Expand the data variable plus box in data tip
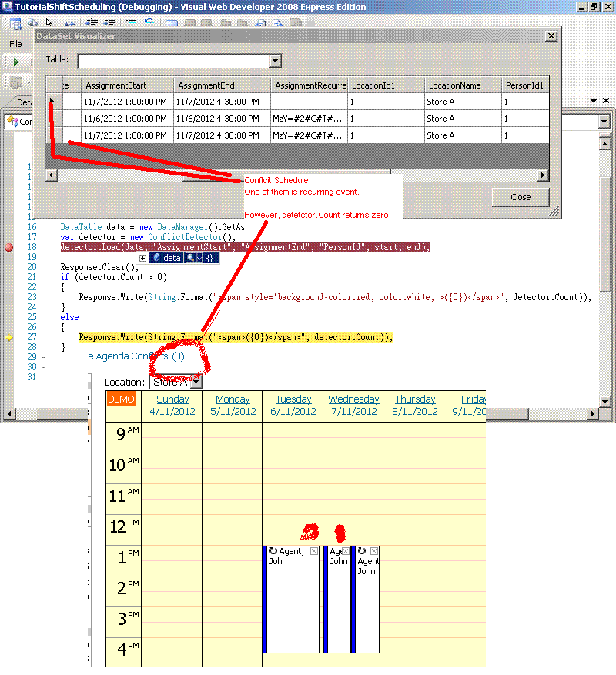The height and width of the screenshot is (675, 616). (142, 258)
